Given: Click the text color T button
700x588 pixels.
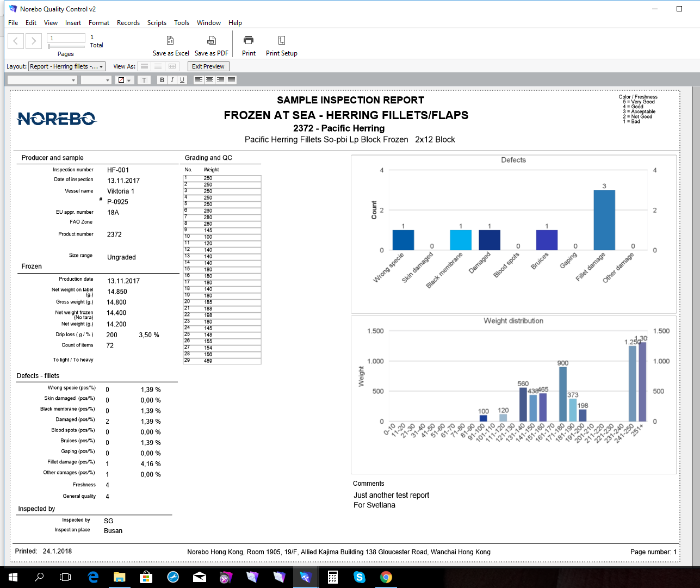Looking at the screenshot, I should click(144, 80).
